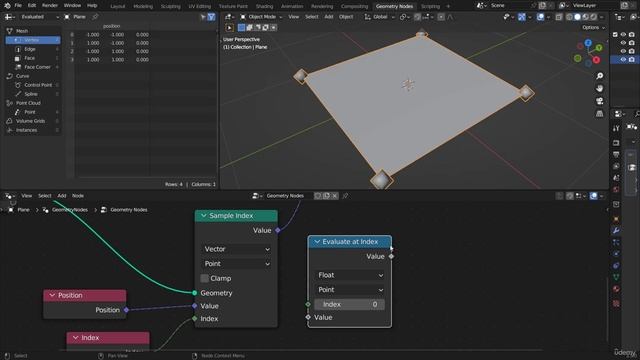Open the Global orientation dropdown

(380, 17)
